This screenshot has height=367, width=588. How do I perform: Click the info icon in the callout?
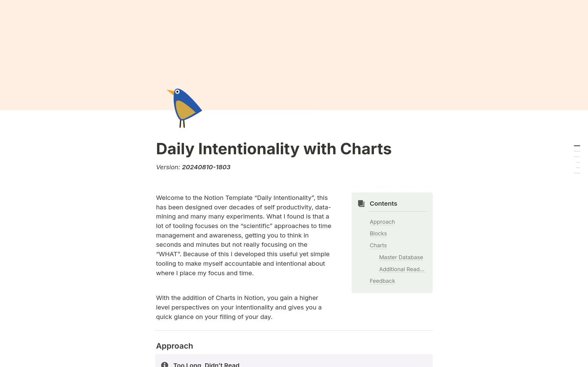point(164,364)
